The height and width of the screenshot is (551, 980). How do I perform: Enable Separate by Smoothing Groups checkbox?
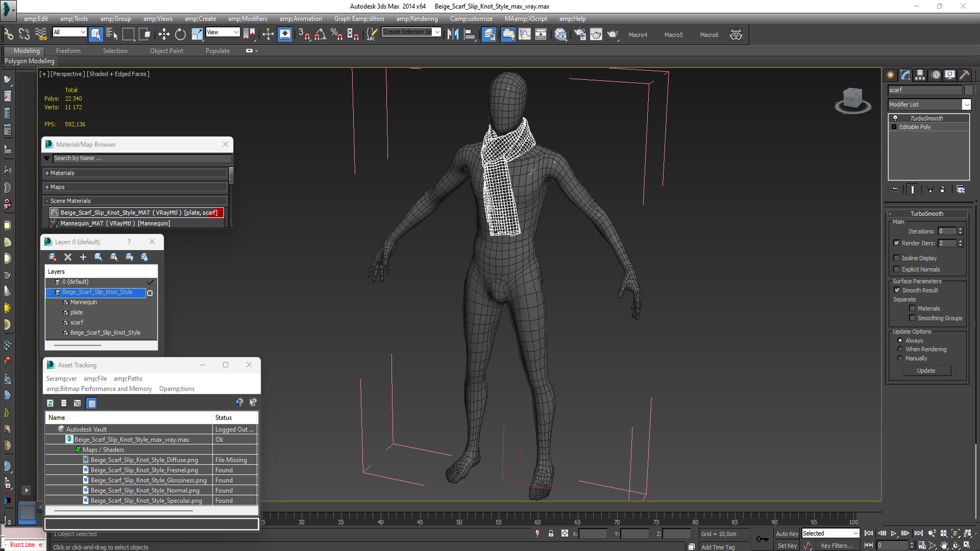click(912, 318)
